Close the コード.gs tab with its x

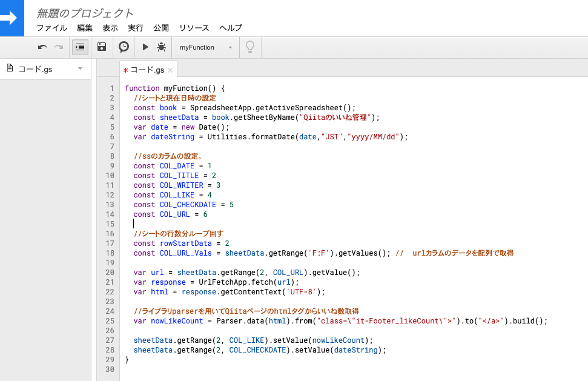click(x=170, y=68)
